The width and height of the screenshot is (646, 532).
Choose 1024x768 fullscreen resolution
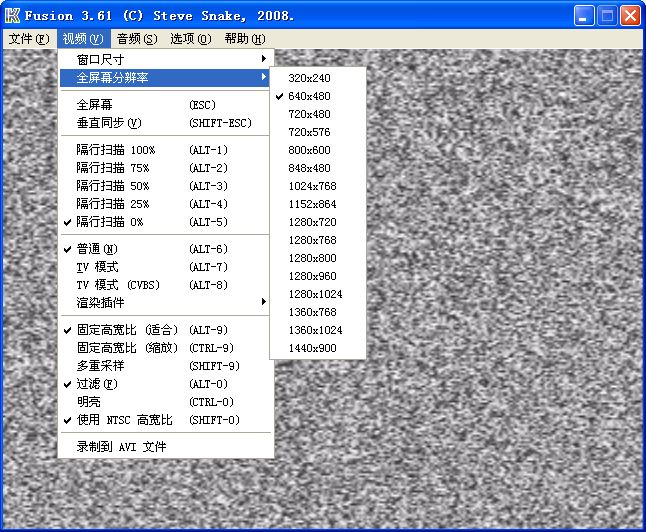(312, 186)
